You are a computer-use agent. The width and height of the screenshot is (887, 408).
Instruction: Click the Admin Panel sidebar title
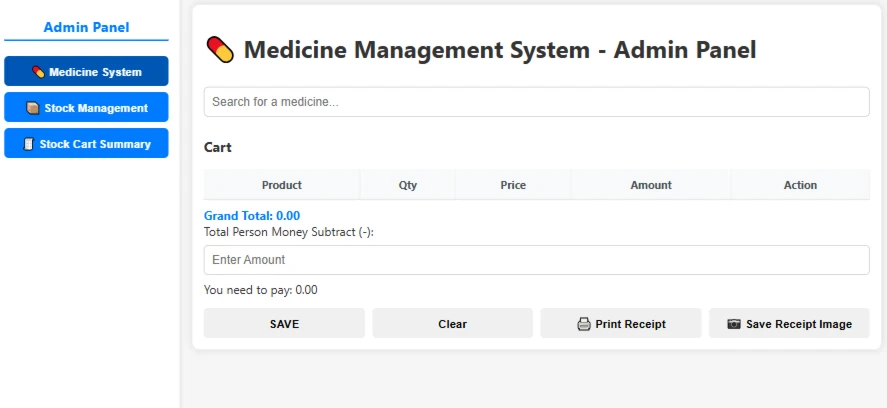point(87,27)
